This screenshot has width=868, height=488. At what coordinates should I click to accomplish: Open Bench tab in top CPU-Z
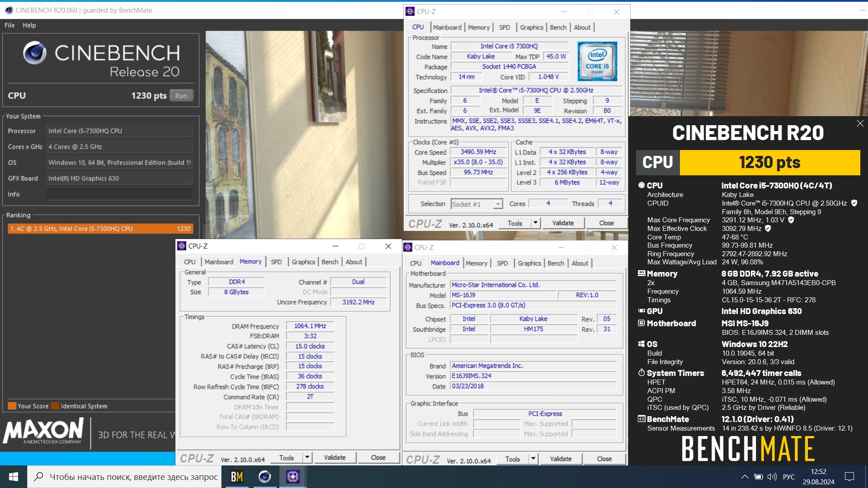pos(558,28)
